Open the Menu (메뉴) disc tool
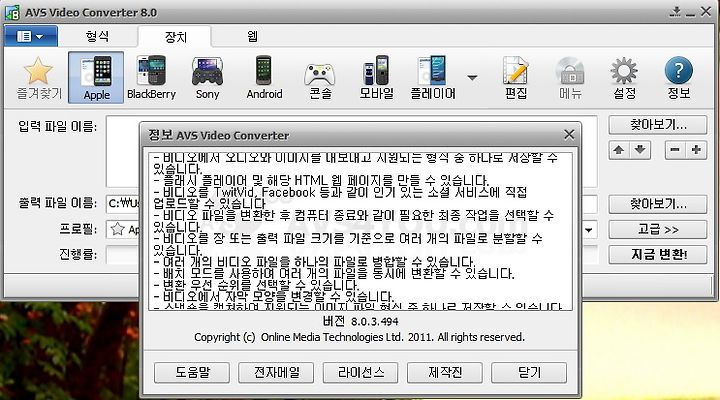720x400 pixels. [x=570, y=78]
